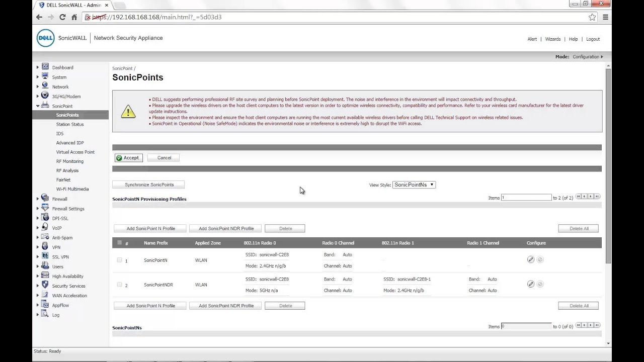Click the bottom Delete All button

579,306
